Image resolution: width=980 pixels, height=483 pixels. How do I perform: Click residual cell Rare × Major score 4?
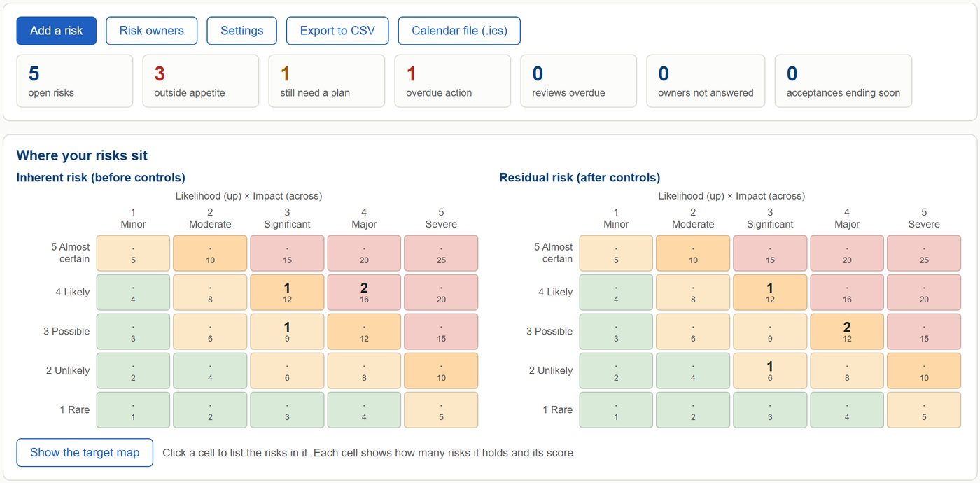[x=847, y=410]
